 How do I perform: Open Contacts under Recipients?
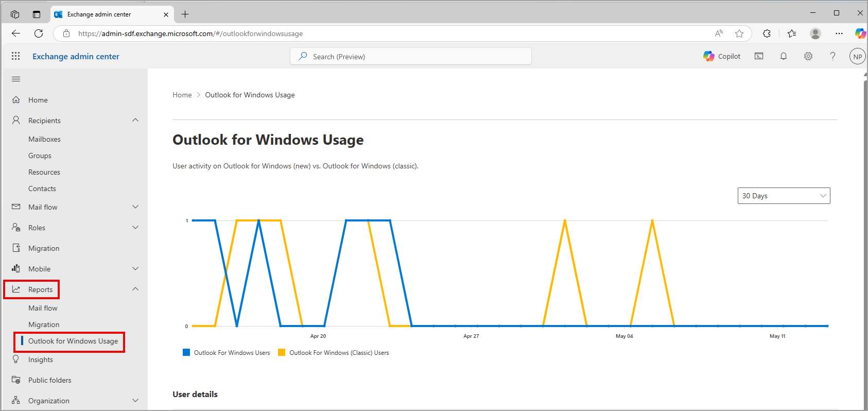(x=42, y=189)
